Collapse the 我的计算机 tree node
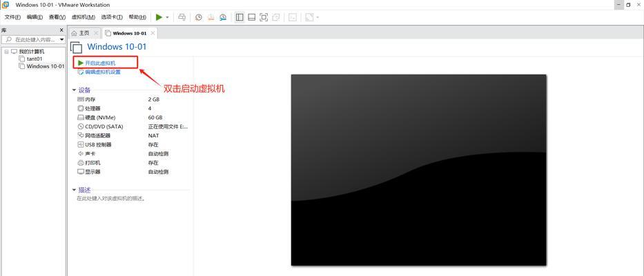Image resolution: width=644 pixels, height=276 pixels. (6, 52)
